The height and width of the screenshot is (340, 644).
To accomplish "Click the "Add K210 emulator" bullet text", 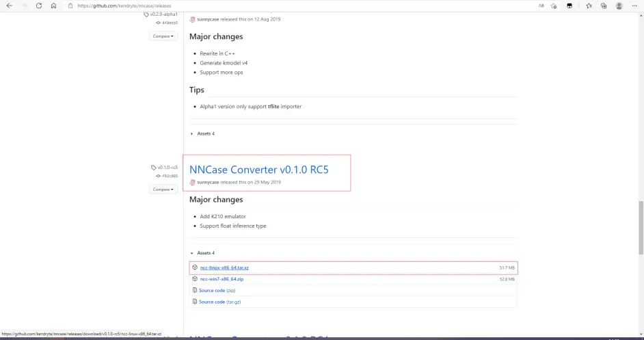I will [x=223, y=216].
